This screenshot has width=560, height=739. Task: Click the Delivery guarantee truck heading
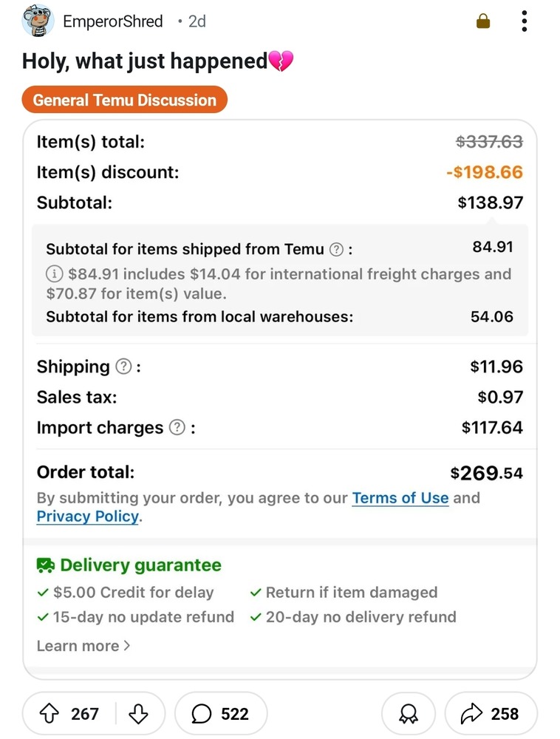[129, 565]
